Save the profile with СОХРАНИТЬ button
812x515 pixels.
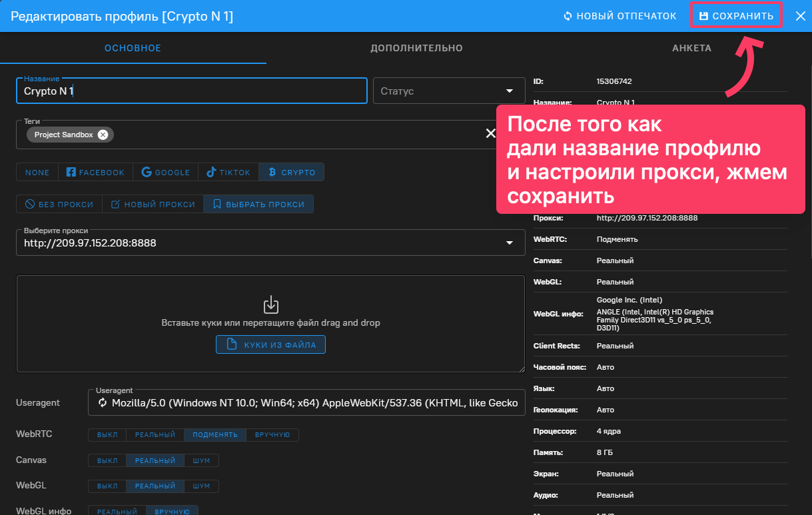pyautogui.click(x=735, y=15)
